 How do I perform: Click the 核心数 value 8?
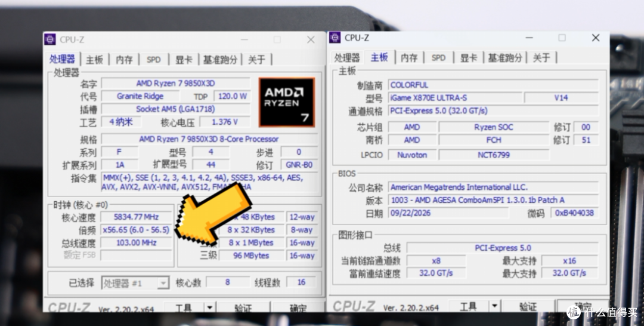pos(228,282)
